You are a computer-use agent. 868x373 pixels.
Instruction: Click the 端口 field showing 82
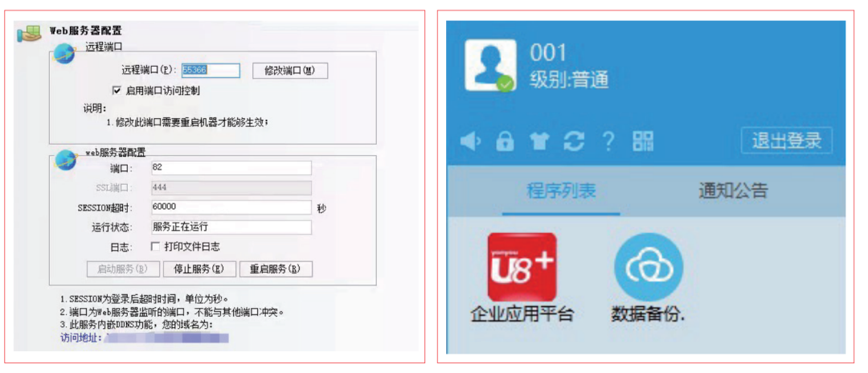pos(231,168)
